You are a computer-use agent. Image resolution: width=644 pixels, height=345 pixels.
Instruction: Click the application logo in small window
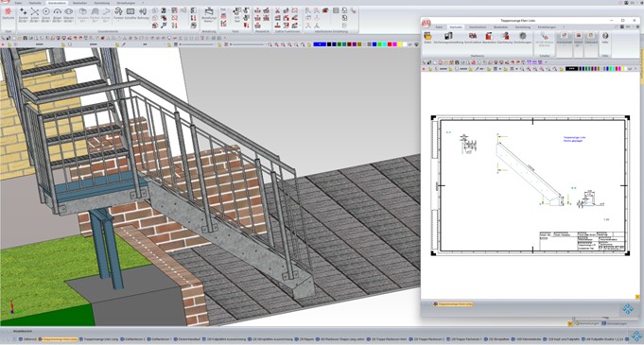[426, 23]
